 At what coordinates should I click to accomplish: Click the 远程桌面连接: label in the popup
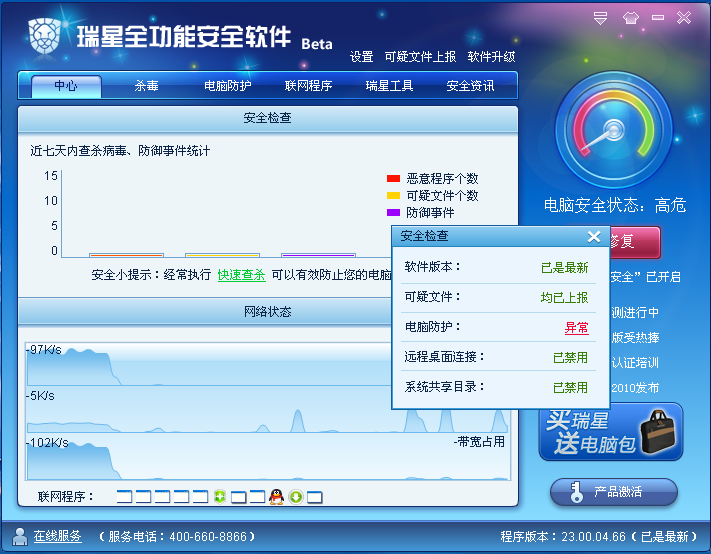(x=444, y=357)
